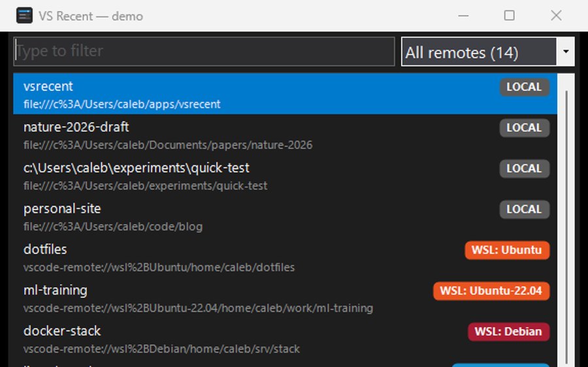Click the VS Recent app icon in title bar
The width and height of the screenshot is (588, 367).
pyautogui.click(x=24, y=16)
